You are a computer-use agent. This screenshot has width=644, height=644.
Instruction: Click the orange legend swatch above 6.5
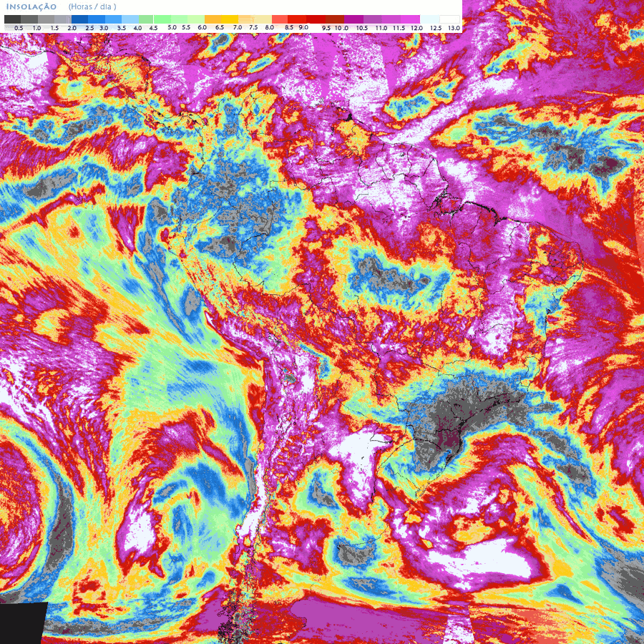click(213, 19)
